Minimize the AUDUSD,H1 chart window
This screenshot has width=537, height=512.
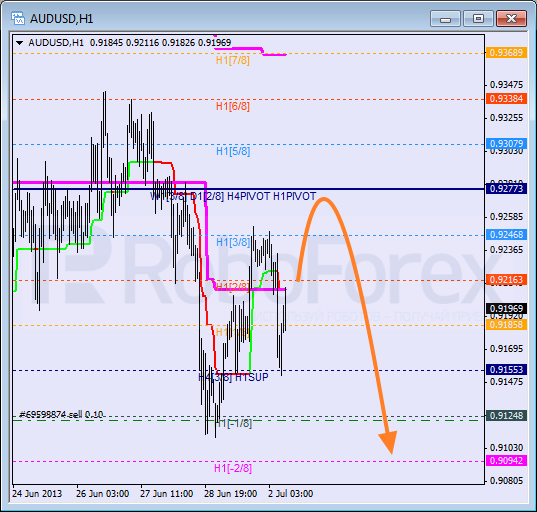pos(445,19)
